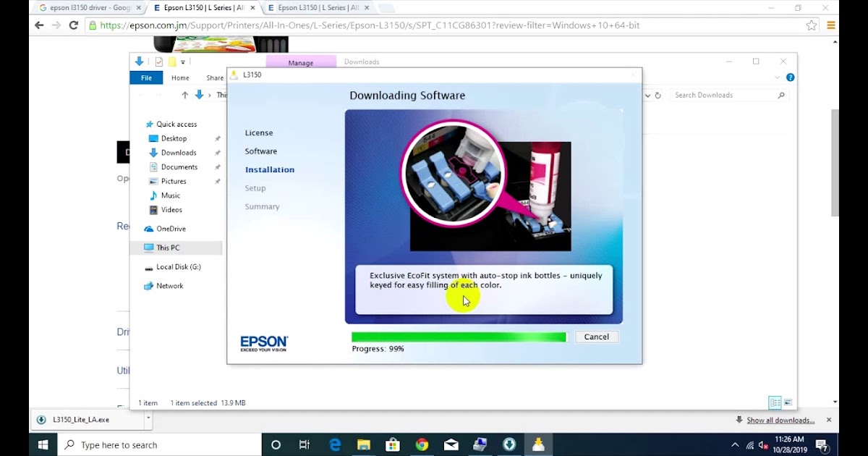The height and width of the screenshot is (456, 868).
Task: Click Explorer Up one level arrow
Action: click(x=185, y=95)
